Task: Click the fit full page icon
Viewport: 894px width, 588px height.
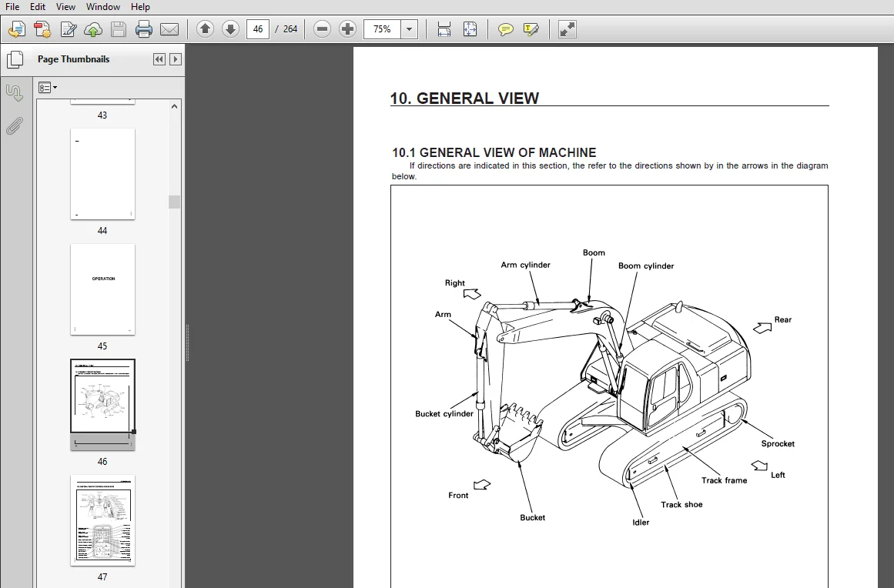Action: pos(470,29)
